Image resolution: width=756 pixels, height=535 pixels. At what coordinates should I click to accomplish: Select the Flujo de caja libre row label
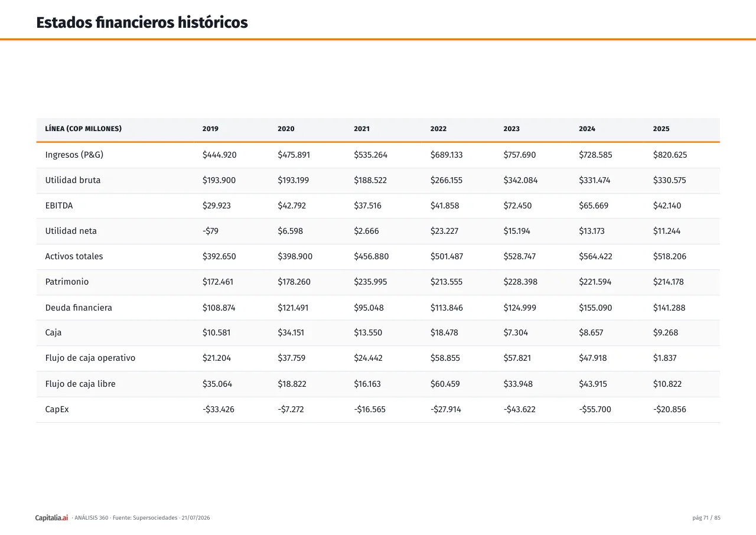click(x=80, y=384)
